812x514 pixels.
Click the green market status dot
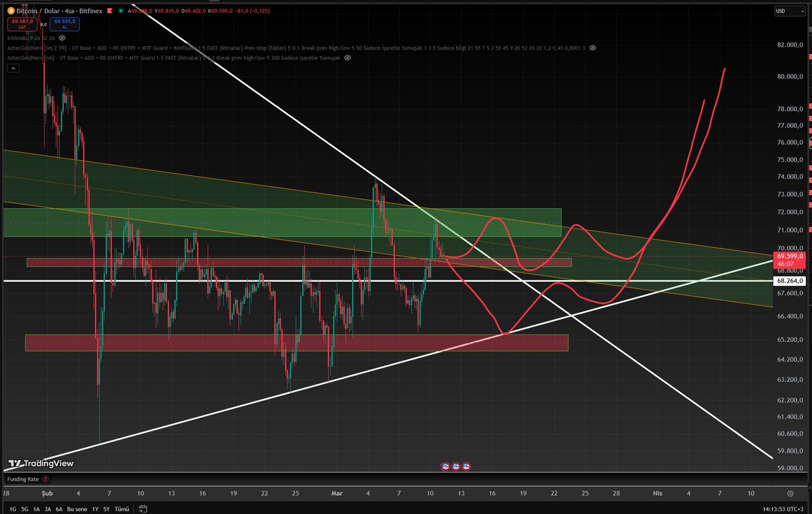[120, 11]
